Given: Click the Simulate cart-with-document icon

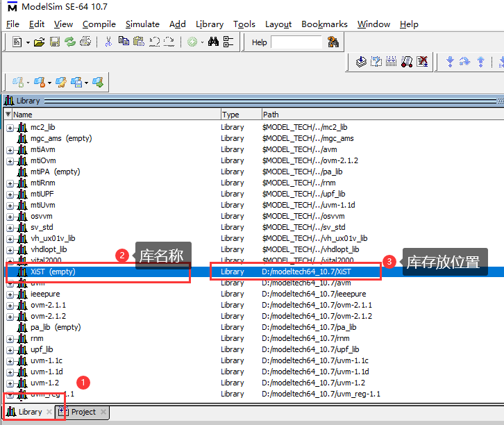Looking at the screenshot, I should 407,61.
